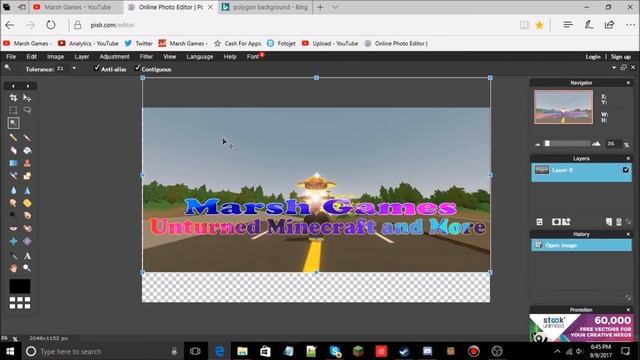Open the File menu
Image resolution: width=640 pixels, height=360 pixels.
click(x=11, y=57)
